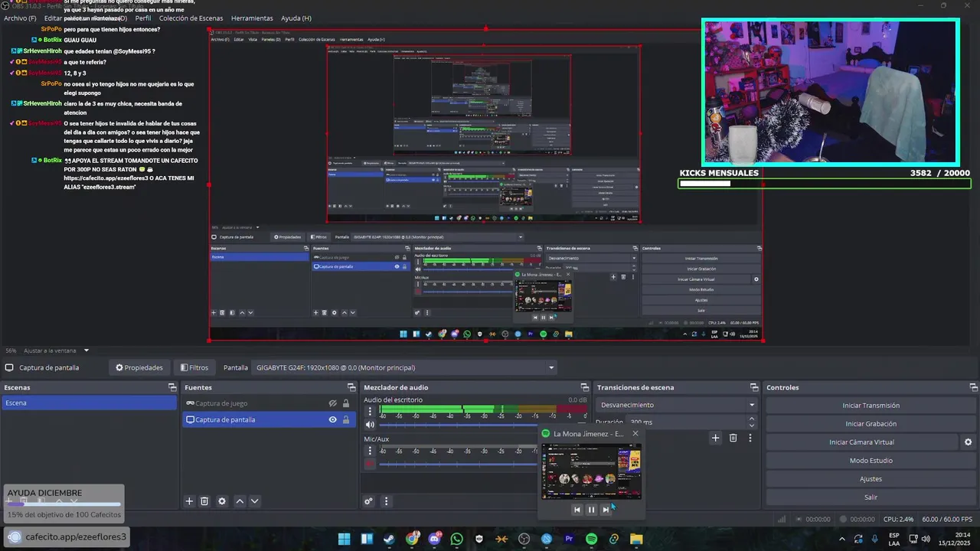Enable Modo Estudio
980x551 pixels.
click(871, 461)
